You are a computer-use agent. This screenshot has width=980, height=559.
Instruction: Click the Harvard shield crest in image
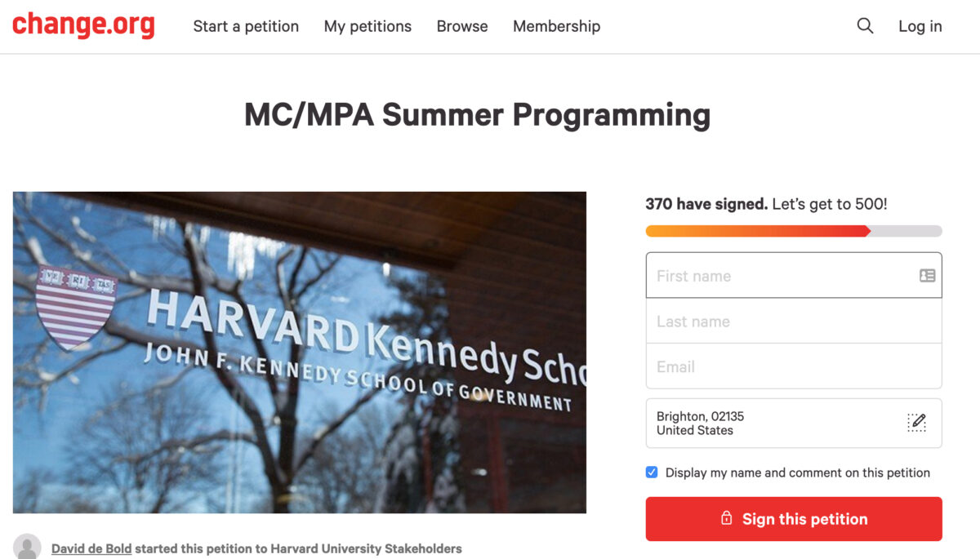[77, 305]
